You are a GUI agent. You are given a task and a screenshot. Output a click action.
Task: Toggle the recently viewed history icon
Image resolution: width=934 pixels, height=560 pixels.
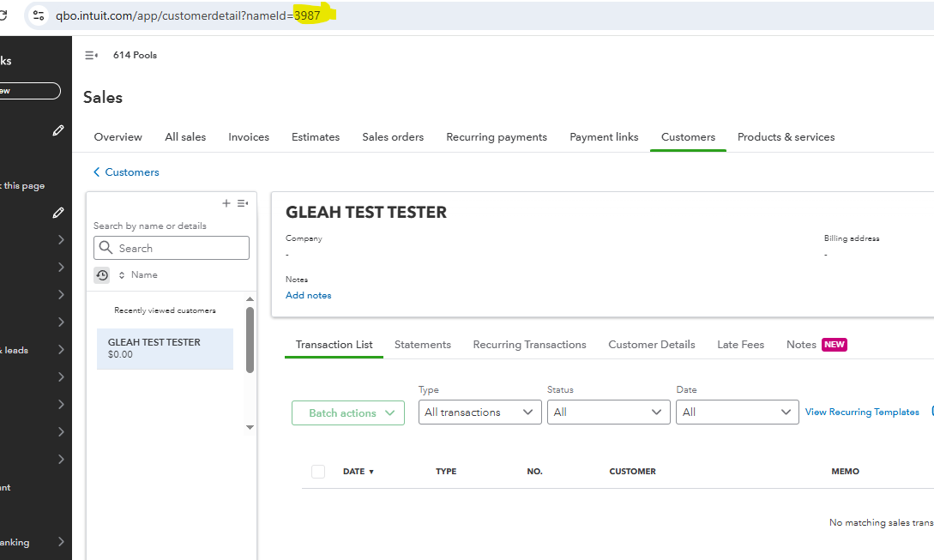[102, 275]
